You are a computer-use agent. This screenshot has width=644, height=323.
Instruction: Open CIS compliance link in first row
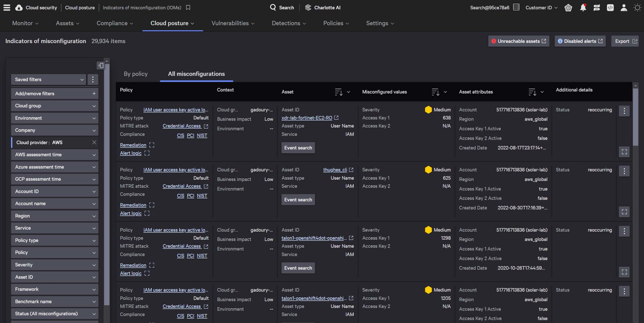[x=180, y=135]
